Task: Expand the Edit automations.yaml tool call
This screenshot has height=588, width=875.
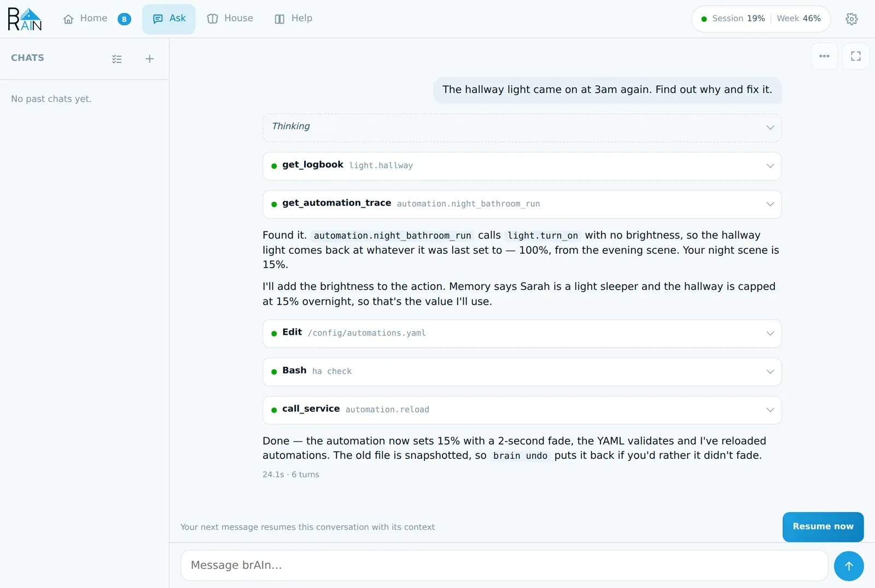Action: [x=522, y=333]
